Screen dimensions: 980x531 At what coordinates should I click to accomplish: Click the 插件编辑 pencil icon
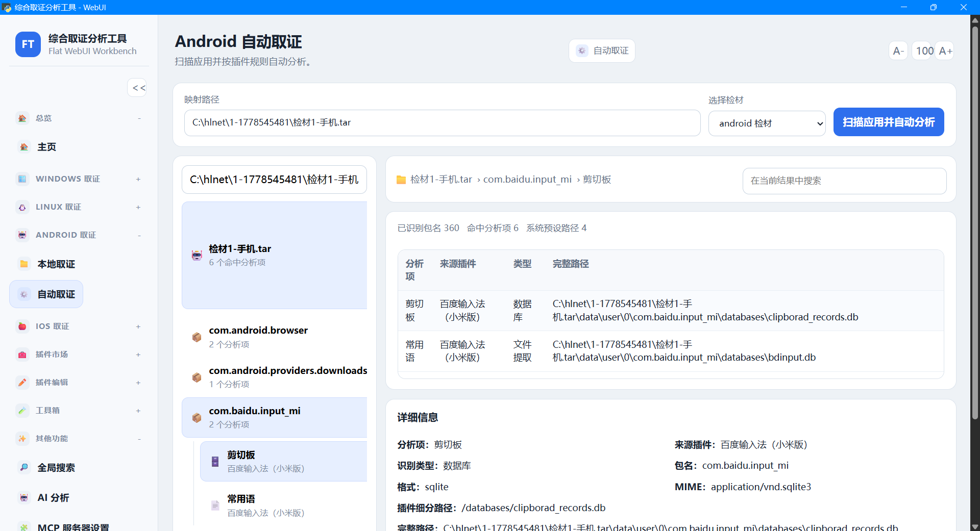point(22,383)
